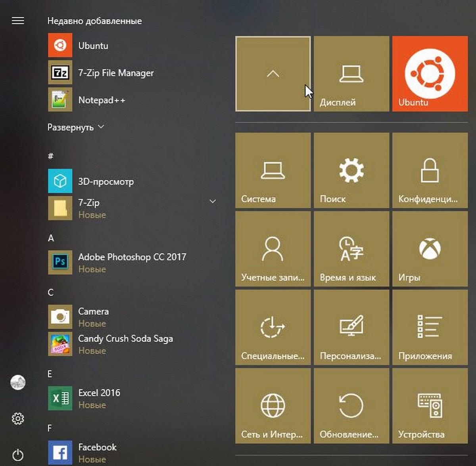476x466 pixels.
Task: Click the letter C section header
Action: [50, 292]
